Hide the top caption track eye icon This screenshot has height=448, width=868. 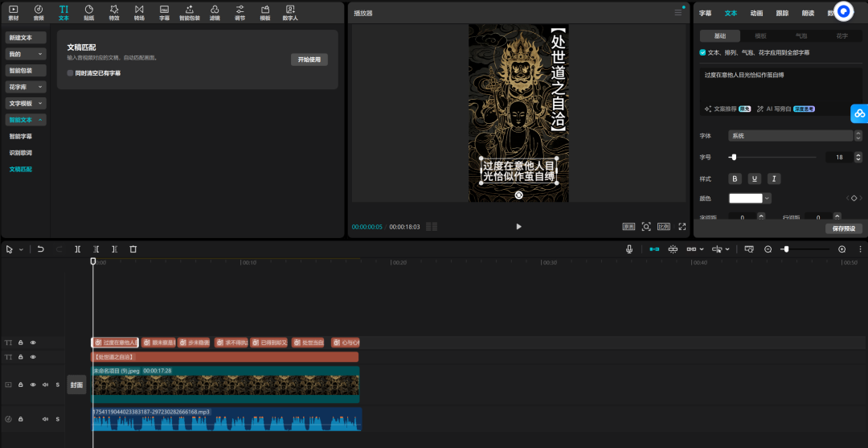pyautogui.click(x=33, y=343)
